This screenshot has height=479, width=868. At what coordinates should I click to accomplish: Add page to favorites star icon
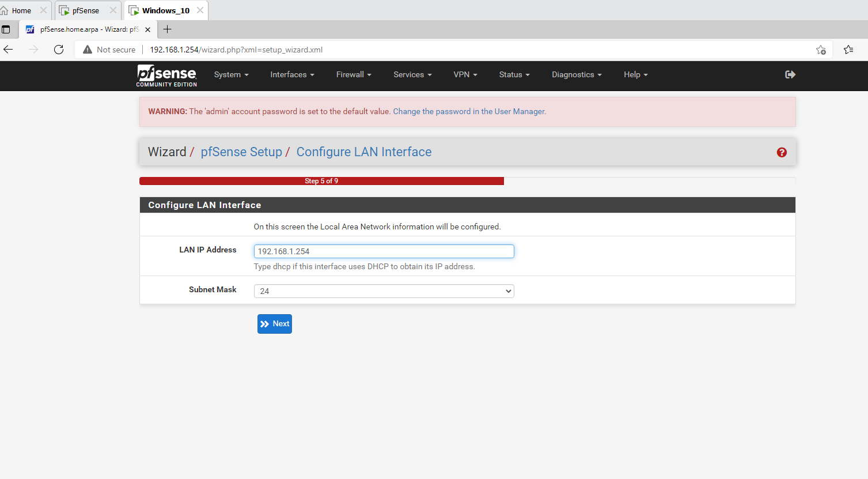[821, 50]
